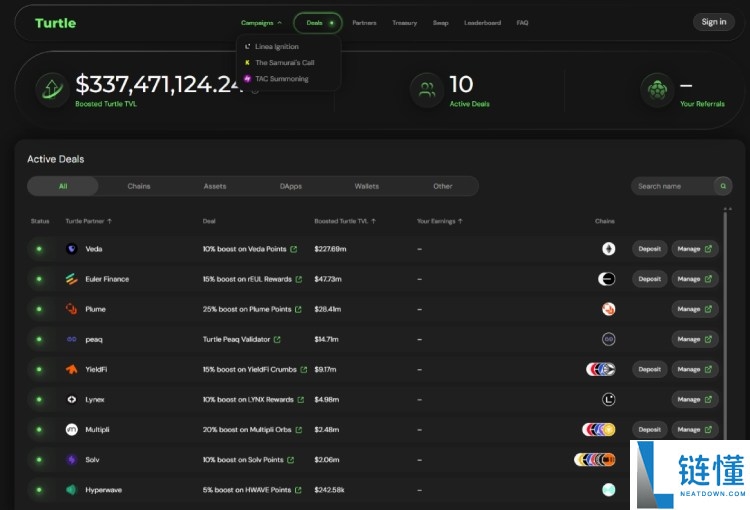
Task: Open the FAQ page
Action: 522,22
